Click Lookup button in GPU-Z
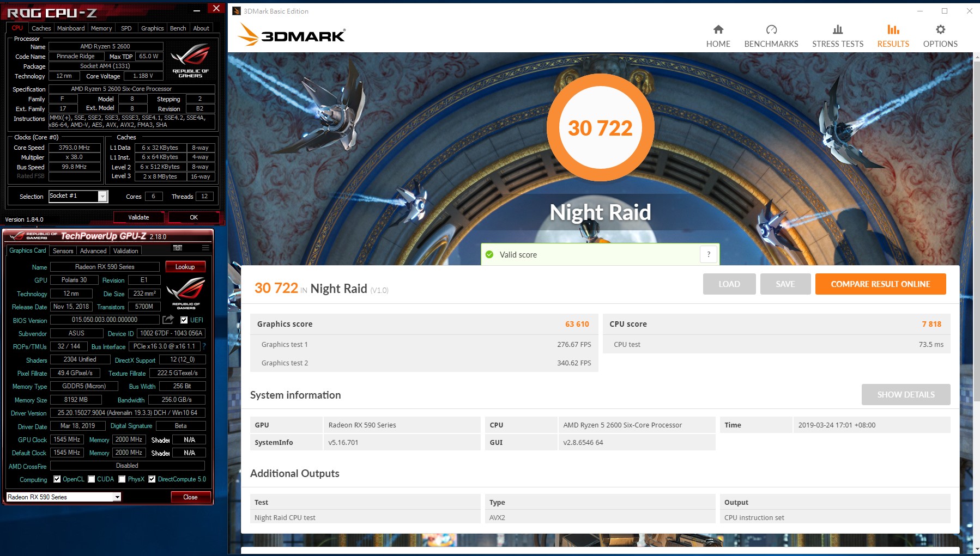 [185, 267]
